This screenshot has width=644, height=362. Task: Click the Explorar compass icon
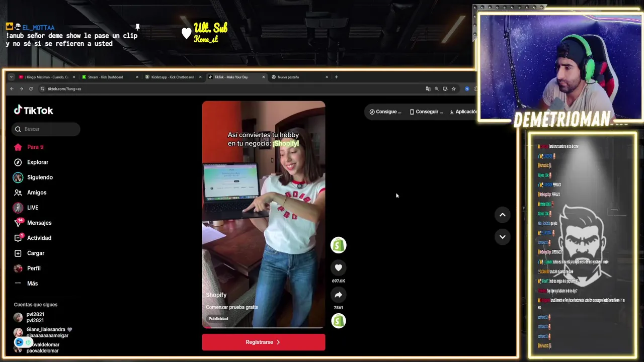tap(18, 162)
